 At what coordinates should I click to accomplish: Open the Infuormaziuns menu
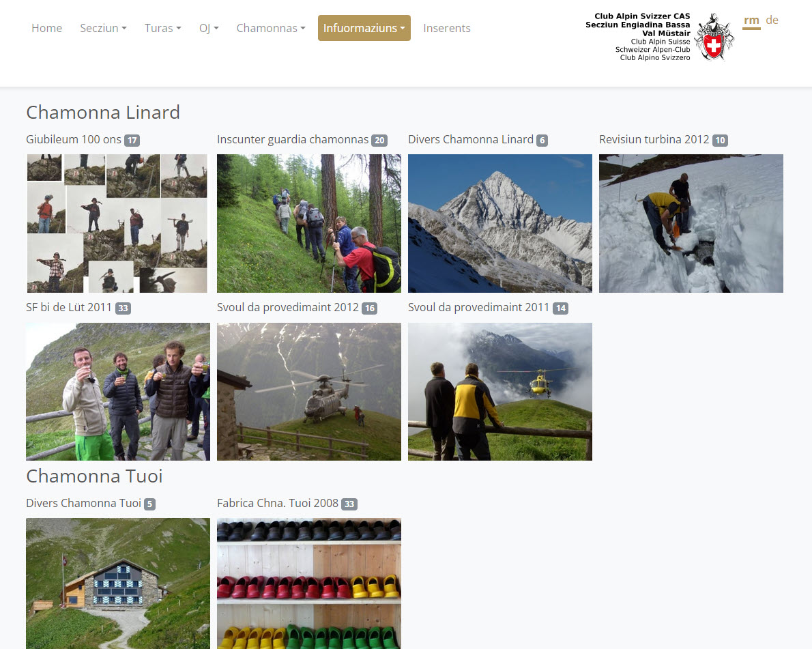(x=364, y=28)
